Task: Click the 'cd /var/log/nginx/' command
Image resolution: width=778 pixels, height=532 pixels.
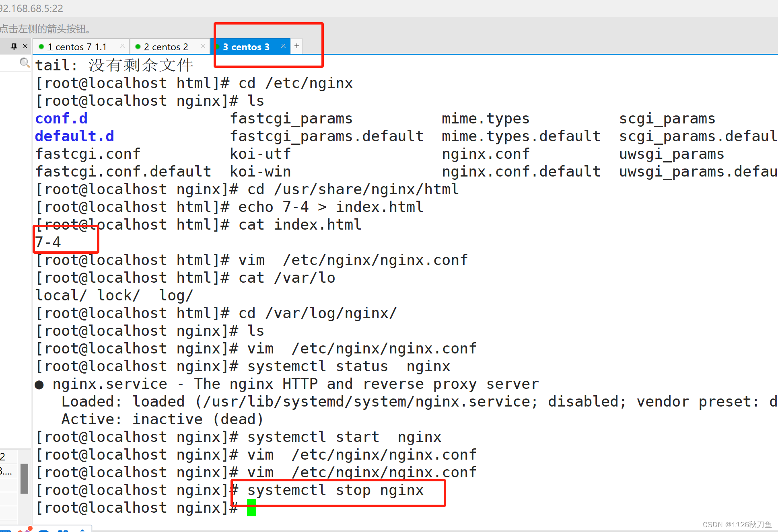Action: (317, 313)
